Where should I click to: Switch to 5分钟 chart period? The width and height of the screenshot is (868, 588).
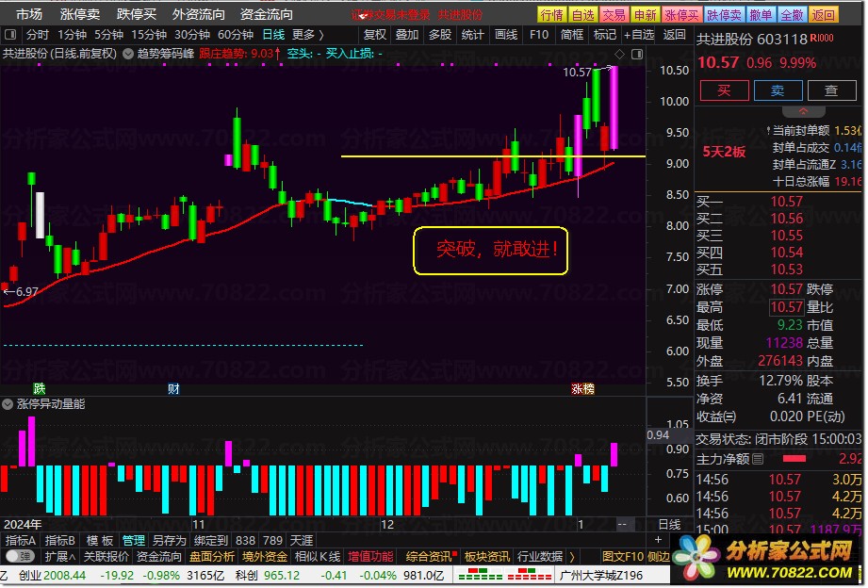click(108, 35)
